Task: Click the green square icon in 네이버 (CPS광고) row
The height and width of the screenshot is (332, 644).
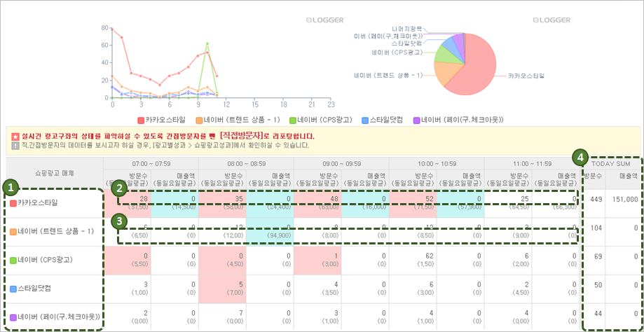Action: (x=13, y=260)
